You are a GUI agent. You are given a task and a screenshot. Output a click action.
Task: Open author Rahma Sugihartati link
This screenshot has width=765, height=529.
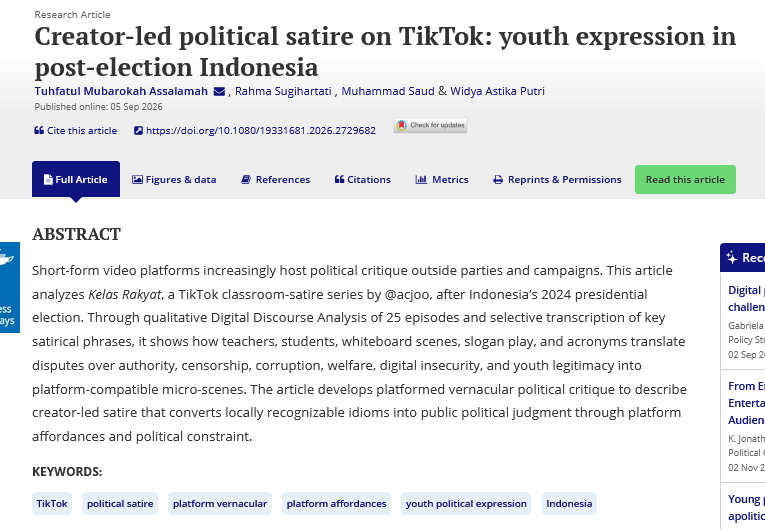point(283,91)
